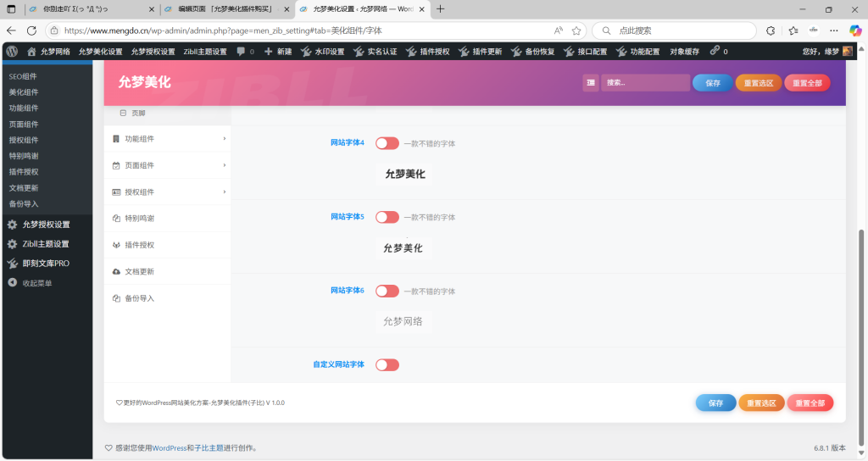Open 备份导入 in settings nav panel
Screen dimensions: 868x461
167,298
